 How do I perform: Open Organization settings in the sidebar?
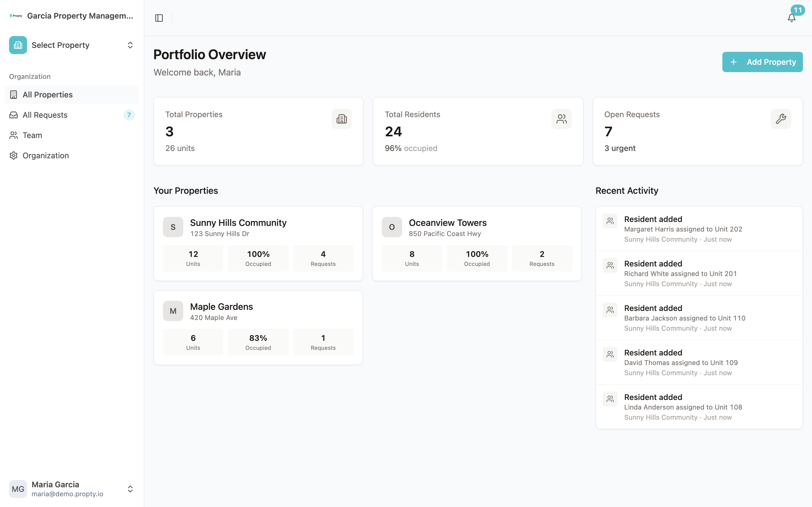coord(72,155)
